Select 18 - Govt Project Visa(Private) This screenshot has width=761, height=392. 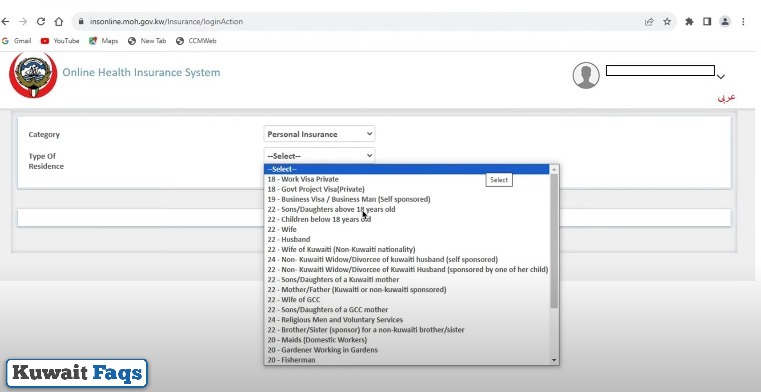(x=407, y=189)
